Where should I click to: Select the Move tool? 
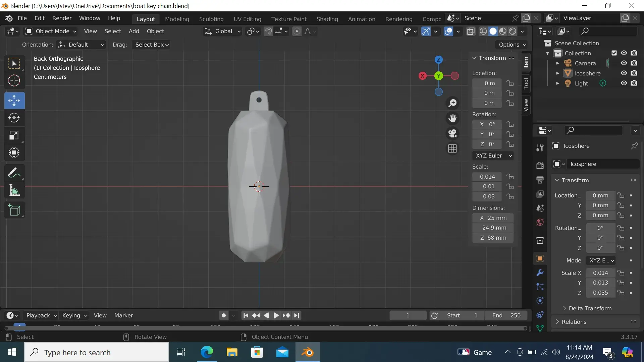pyautogui.click(x=14, y=100)
